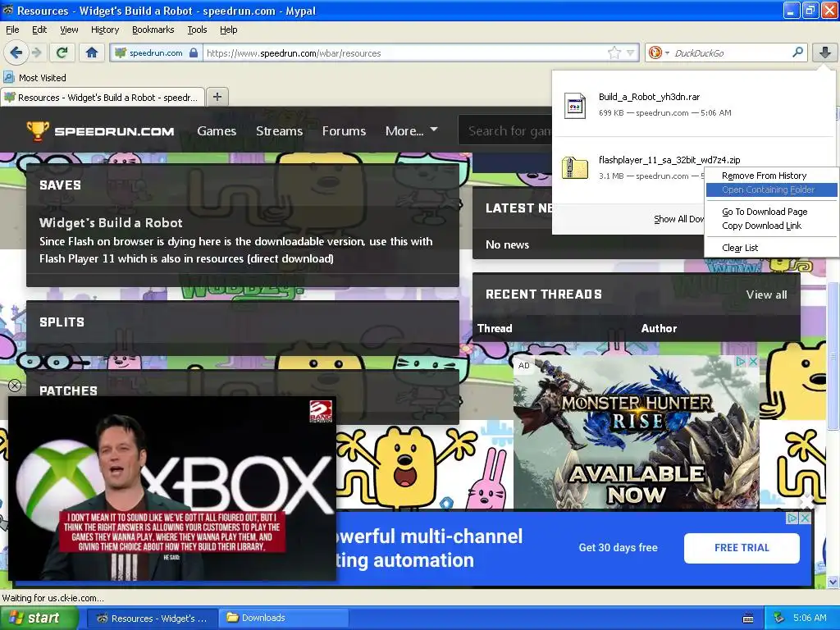Click the flashplayer zip folder icon
The image size is (840, 630).
coord(575,167)
